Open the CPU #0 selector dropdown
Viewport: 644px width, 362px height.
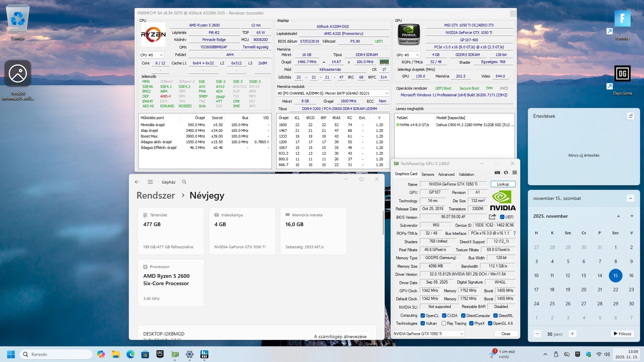152,55
